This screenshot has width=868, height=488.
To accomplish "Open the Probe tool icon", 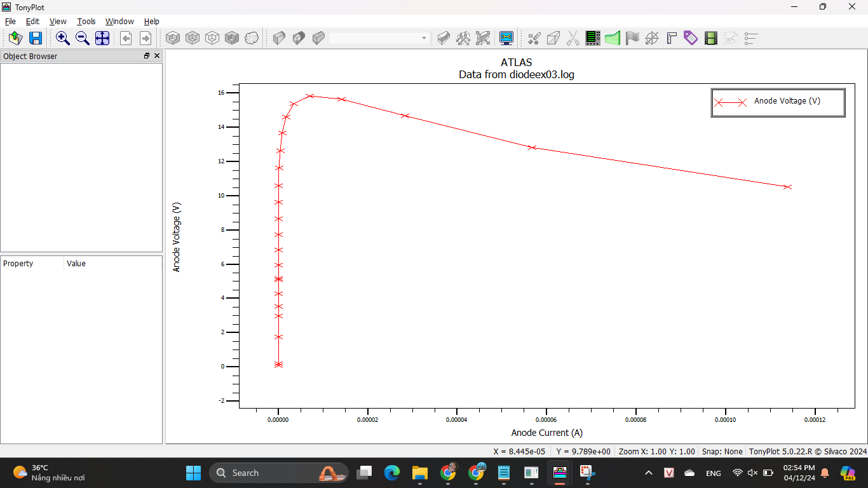I will click(593, 38).
